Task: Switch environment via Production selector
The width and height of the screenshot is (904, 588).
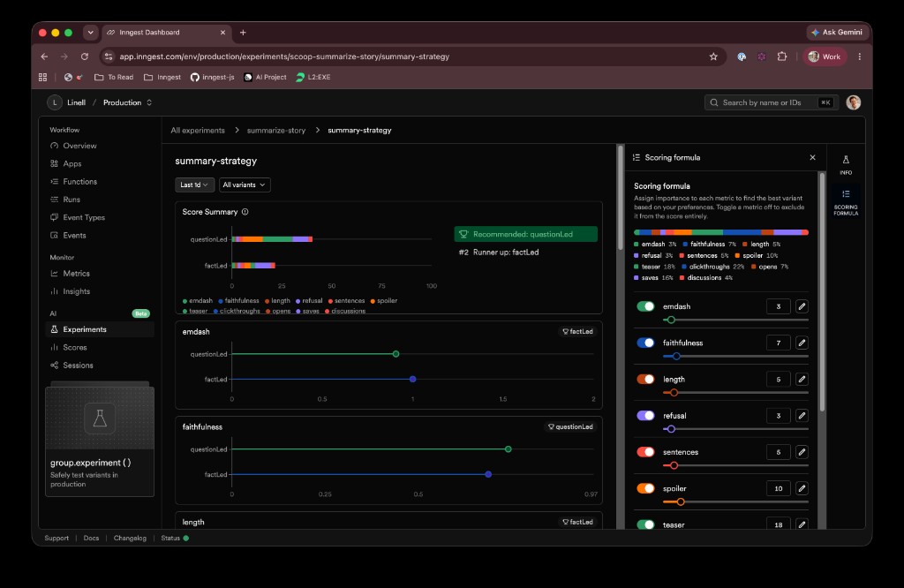Action: [x=127, y=102]
